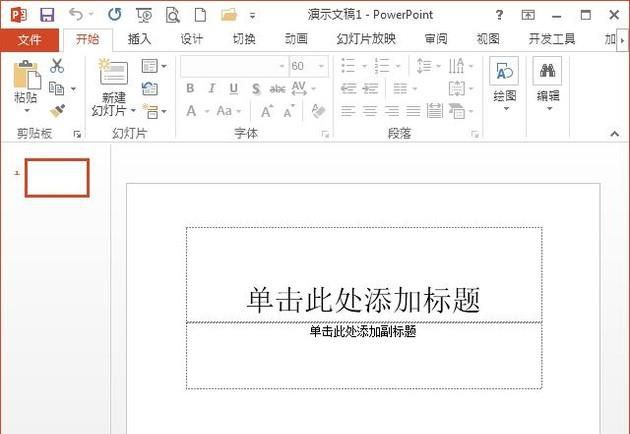Create new blank presentation icon
Image resolution: width=630 pixels, height=434 pixels.
pos(200,15)
